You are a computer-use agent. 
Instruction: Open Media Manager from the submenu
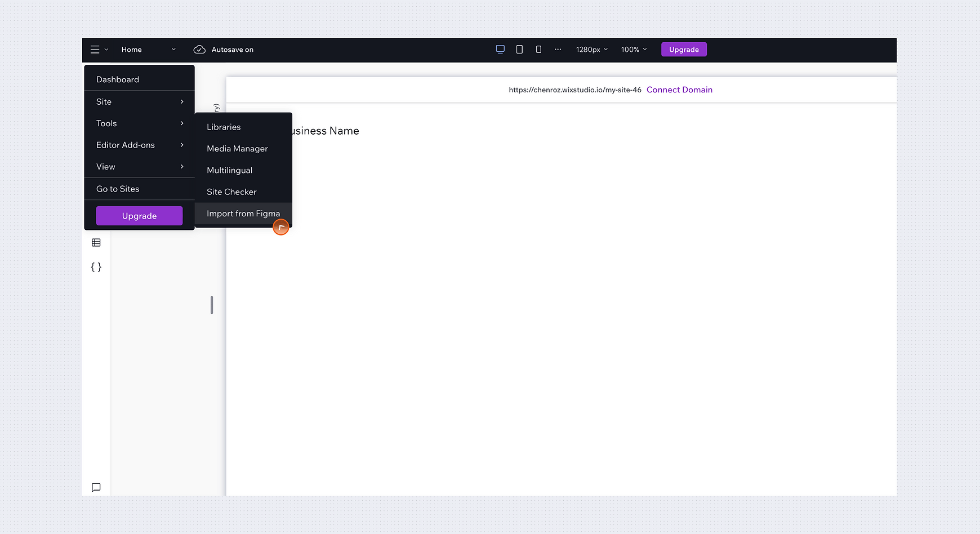243,149
